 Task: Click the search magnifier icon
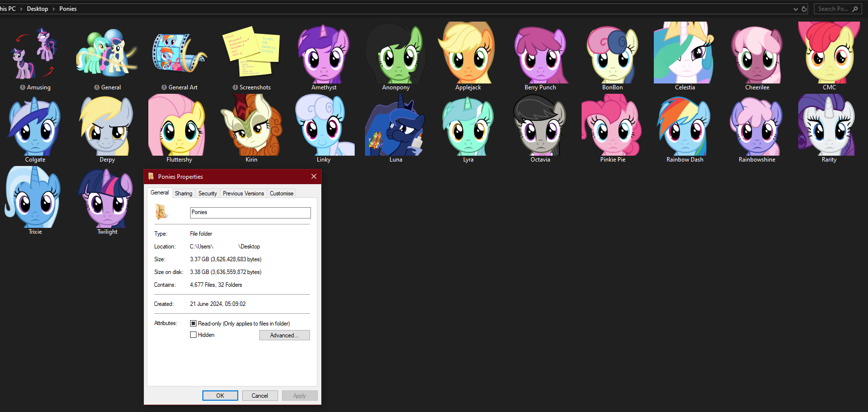pos(855,9)
